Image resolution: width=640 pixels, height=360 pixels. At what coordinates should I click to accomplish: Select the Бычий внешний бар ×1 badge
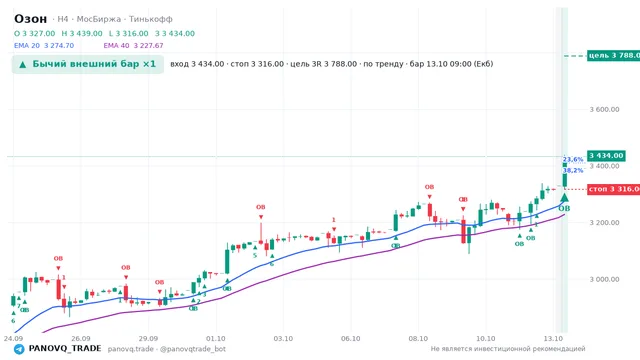88,64
